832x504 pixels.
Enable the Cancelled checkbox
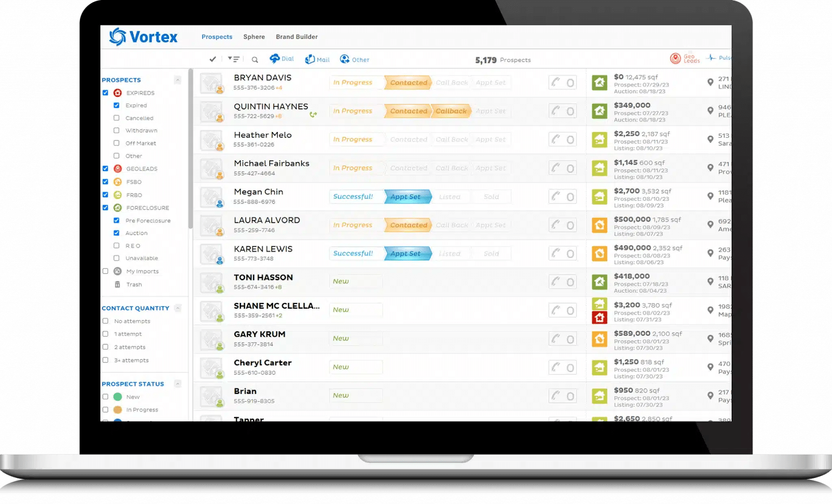pyautogui.click(x=116, y=118)
